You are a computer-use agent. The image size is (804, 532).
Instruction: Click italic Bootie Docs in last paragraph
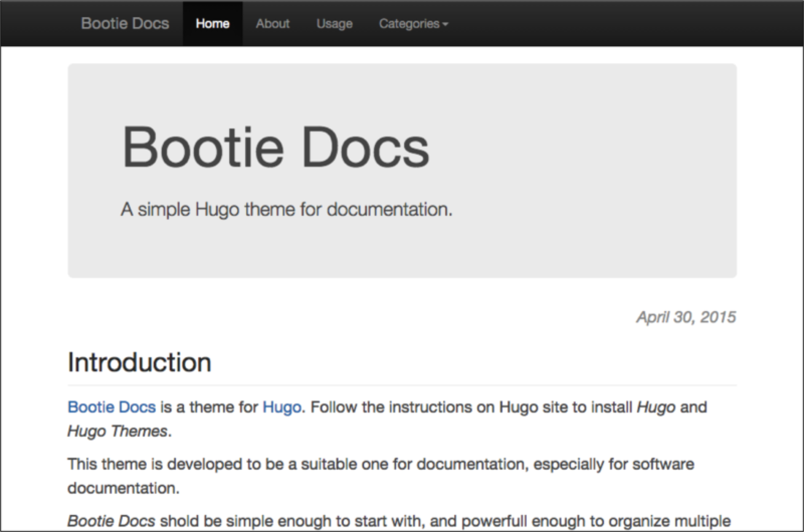tap(111, 521)
